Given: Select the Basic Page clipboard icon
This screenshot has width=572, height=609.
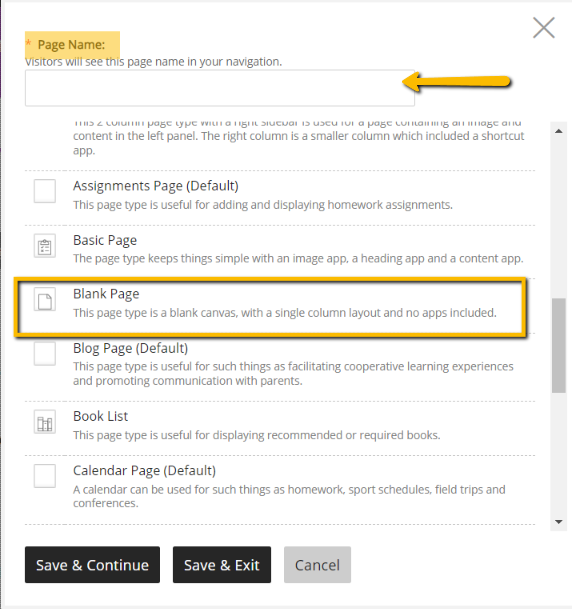Looking at the screenshot, I should coord(45,245).
